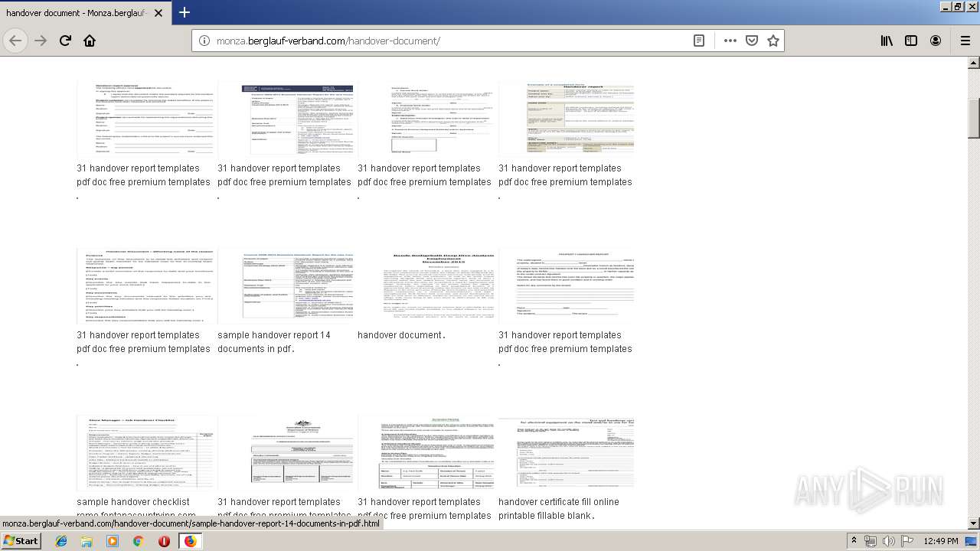Open the Windows Start menu
980x551 pixels.
point(21,541)
